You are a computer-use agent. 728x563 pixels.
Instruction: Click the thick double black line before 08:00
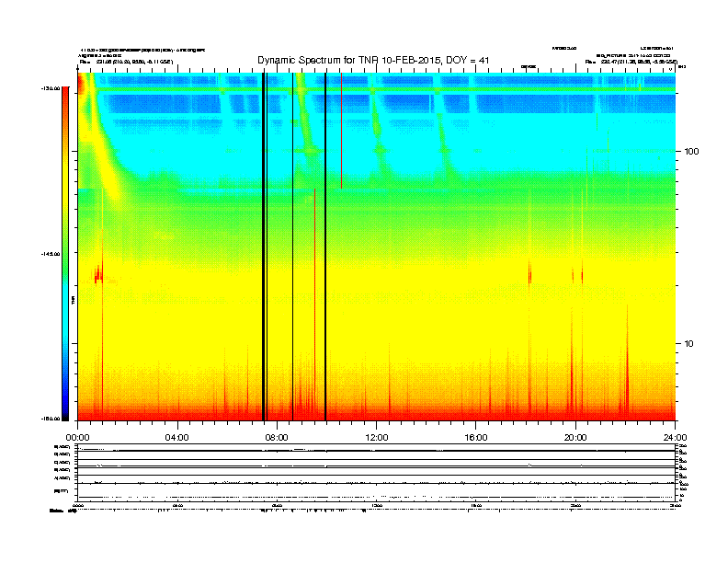[x=265, y=247]
